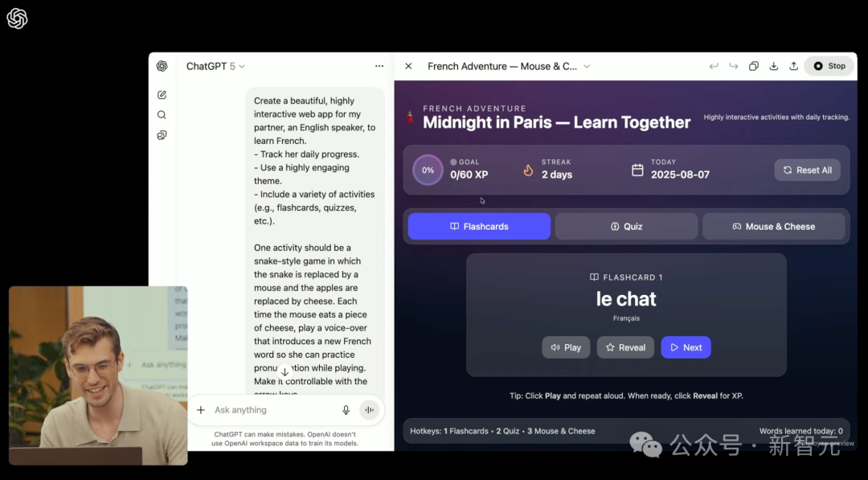Image resolution: width=868 pixels, height=480 pixels.
Task: Click the 'Midnight in Paris' heading
Action: 556,122
